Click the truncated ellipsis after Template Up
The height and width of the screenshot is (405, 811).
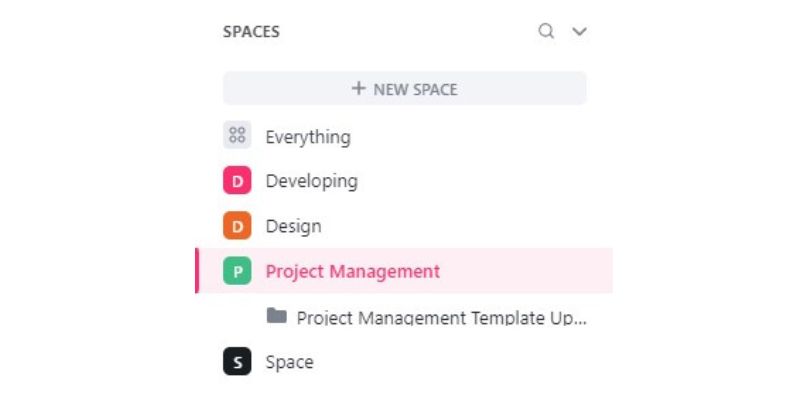point(581,321)
